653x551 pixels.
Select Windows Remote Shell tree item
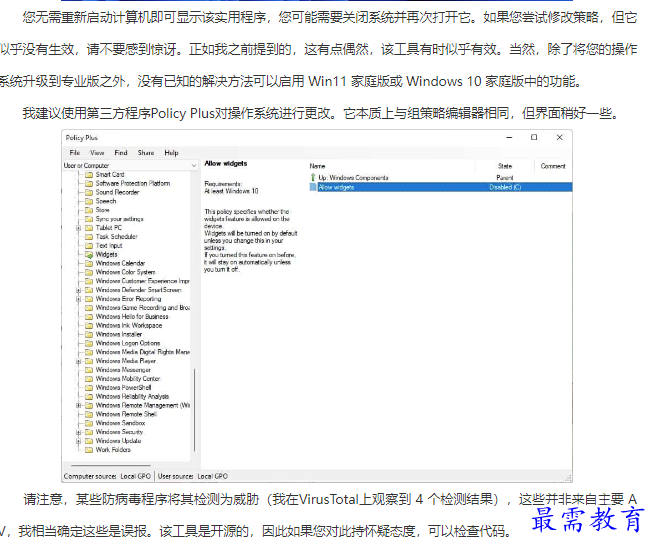pyautogui.click(x=126, y=414)
